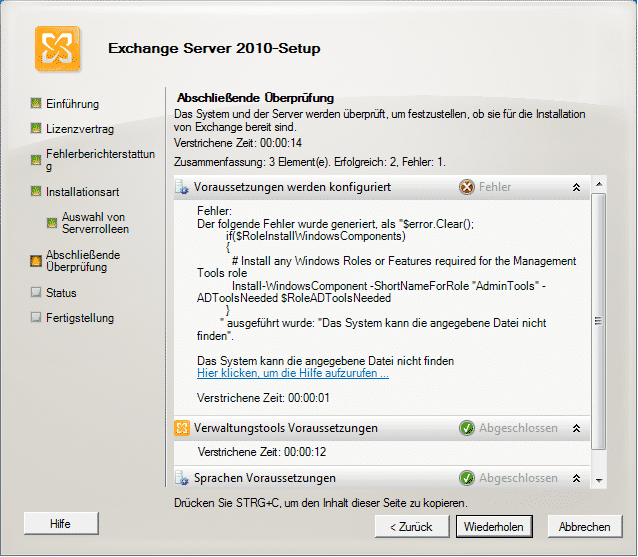
Task: Click the scrollbar up arrow
Action: [x=599, y=184]
